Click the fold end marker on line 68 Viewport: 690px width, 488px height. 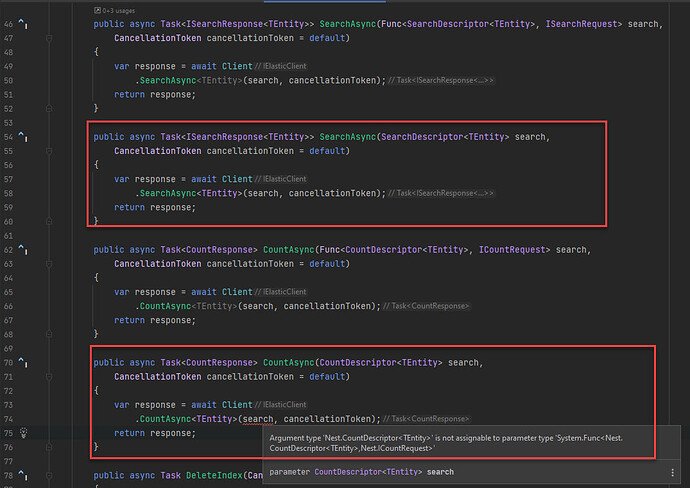(x=49, y=334)
